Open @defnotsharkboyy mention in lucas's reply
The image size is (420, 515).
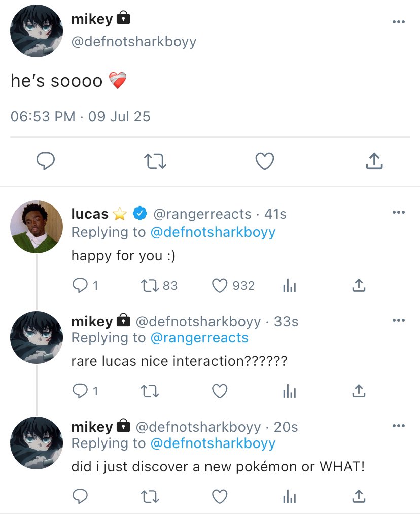coord(213,232)
